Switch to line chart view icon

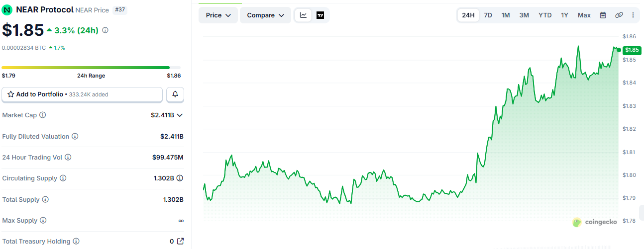(x=303, y=15)
